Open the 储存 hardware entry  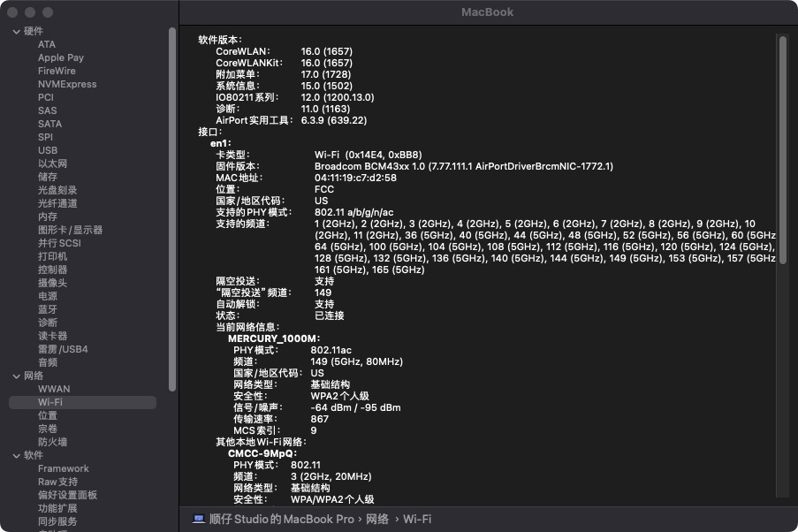click(x=48, y=177)
